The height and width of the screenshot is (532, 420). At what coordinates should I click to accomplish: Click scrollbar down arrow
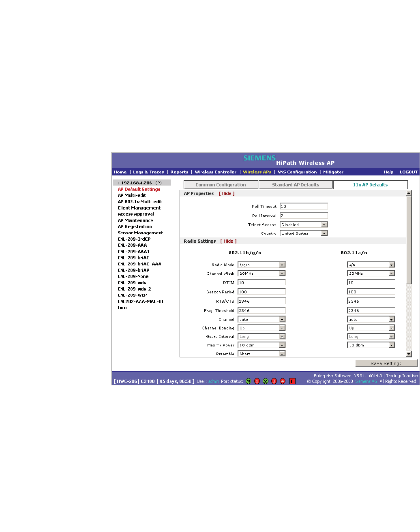pos(409,354)
